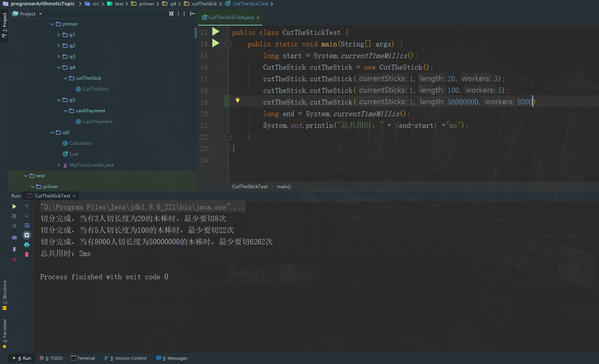
Task: Open the Project view dropdown
Action: coord(40,14)
